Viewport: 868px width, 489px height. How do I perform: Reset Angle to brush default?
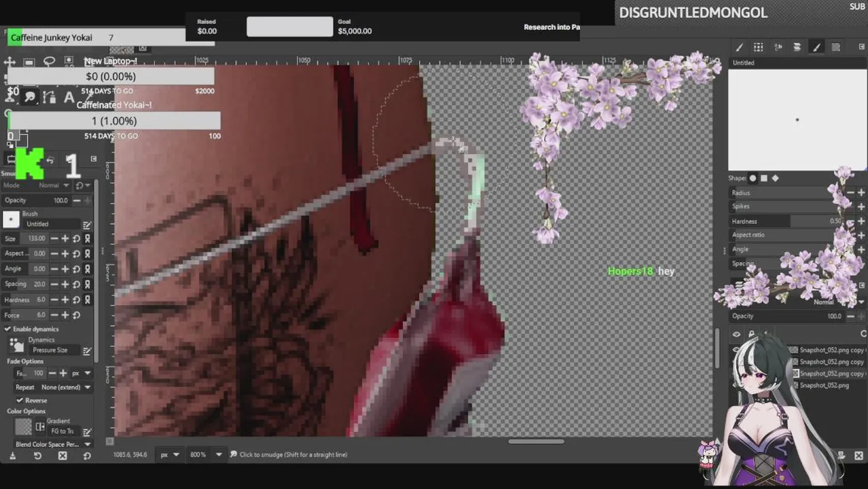coord(76,269)
